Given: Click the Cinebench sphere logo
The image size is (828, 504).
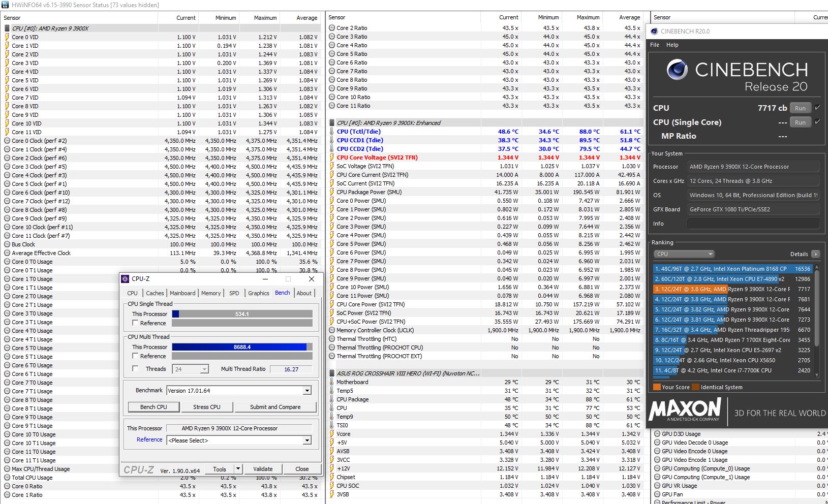Looking at the screenshot, I should pyautogui.click(x=677, y=70).
